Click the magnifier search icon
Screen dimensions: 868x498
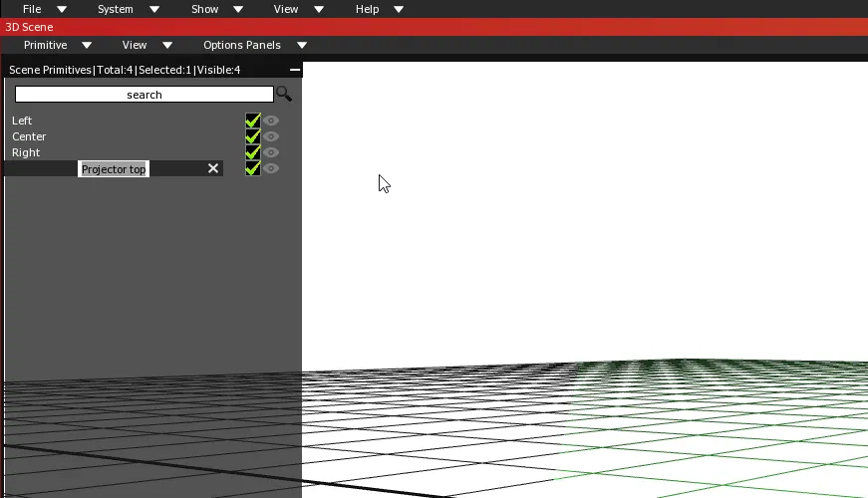(284, 94)
